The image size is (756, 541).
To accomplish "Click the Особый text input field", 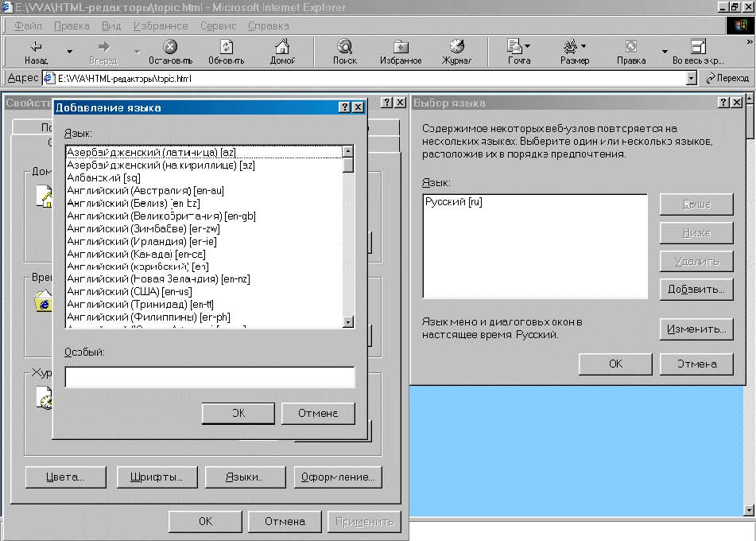I will click(210, 376).
